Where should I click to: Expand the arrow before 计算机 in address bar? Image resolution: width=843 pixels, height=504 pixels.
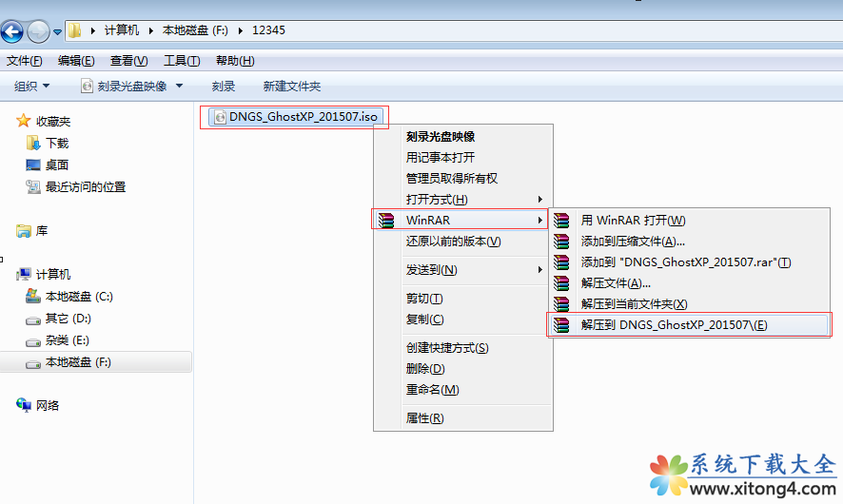[93, 30]
